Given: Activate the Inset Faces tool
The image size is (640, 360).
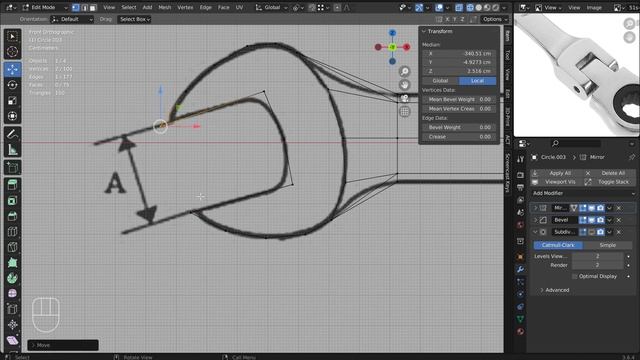Looking at the screenshot, I should point(12,201).
